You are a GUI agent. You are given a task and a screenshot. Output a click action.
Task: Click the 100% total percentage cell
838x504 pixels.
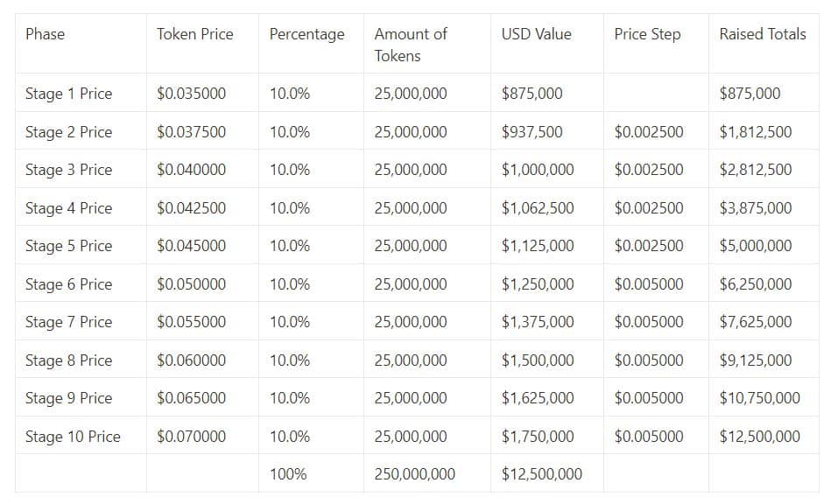tap(288, 474)
